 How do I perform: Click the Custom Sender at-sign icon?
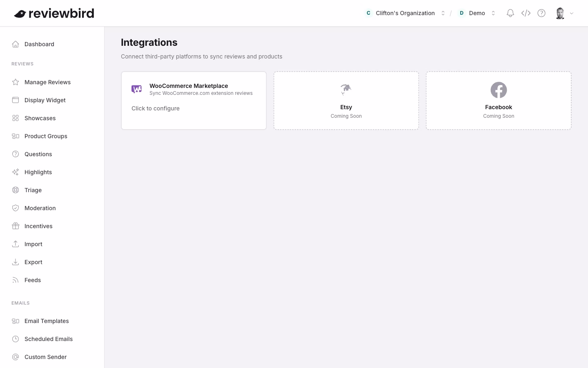(x=16, y=357)
